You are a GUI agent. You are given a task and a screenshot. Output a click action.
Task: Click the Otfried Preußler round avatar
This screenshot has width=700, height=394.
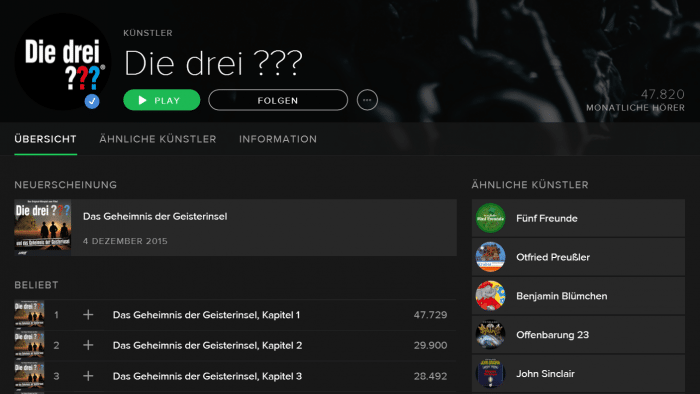point(490,257)
